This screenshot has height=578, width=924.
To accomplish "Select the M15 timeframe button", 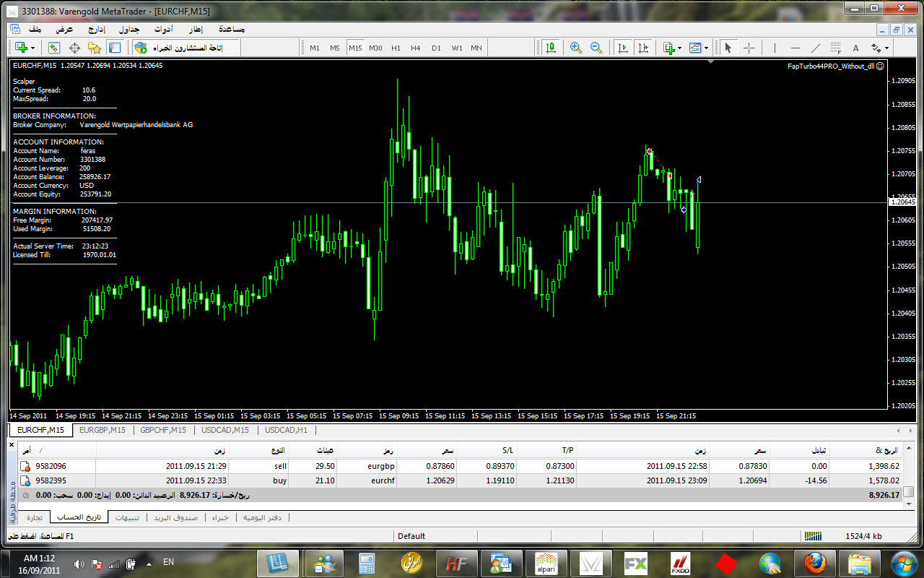I will click(x=355, y=48).
